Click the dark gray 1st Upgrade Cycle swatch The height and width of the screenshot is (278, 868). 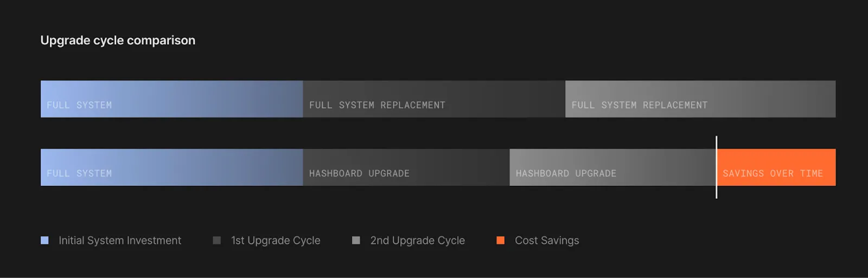click(x=217, y=240)
